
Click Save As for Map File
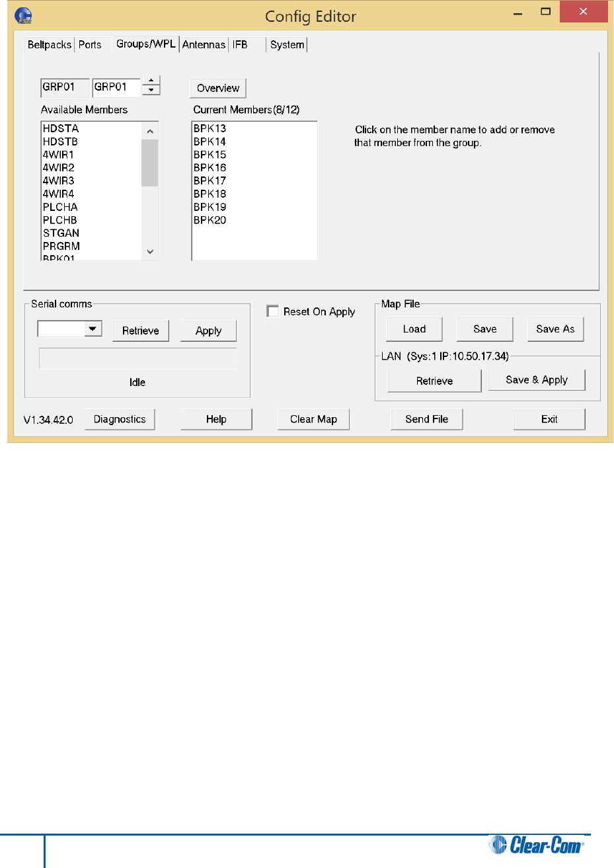click(555, 329)
